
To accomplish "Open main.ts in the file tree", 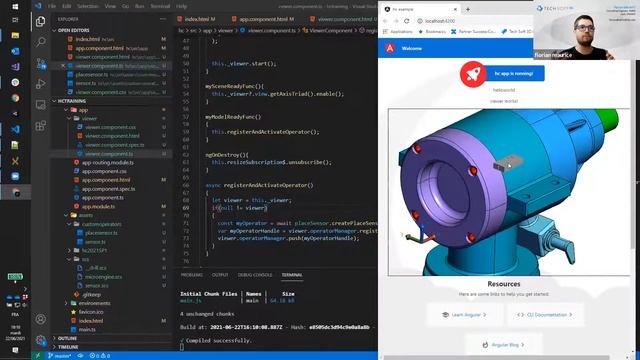I will click(x=87, y=329).
